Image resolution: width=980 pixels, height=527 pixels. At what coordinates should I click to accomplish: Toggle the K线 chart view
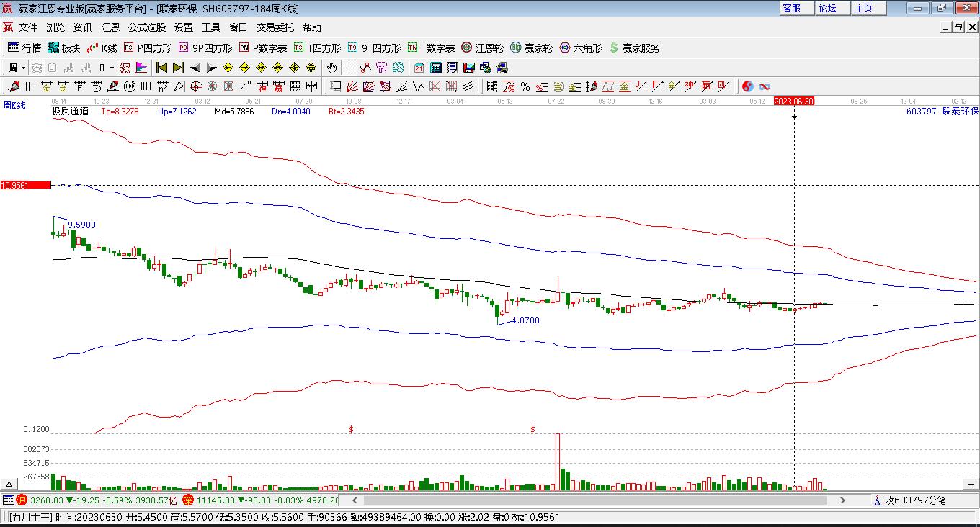pyautogui.click(x=102, y=48)
